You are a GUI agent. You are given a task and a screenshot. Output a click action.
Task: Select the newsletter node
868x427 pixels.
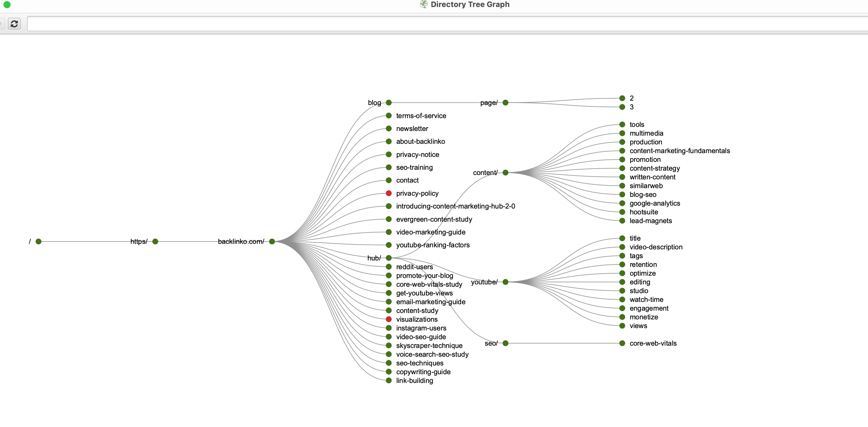(388, 128)
